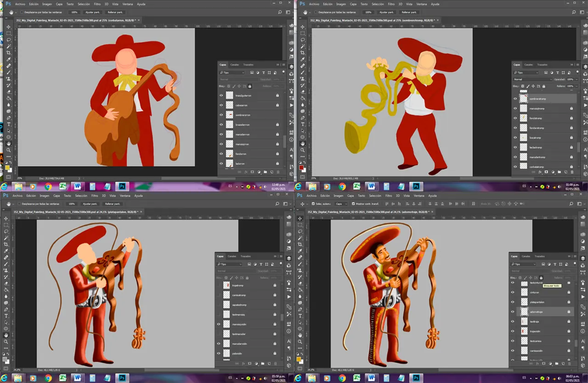
Task: Choose the Clone Stamp tool in trumpet mariachi window
Action: 303,79
